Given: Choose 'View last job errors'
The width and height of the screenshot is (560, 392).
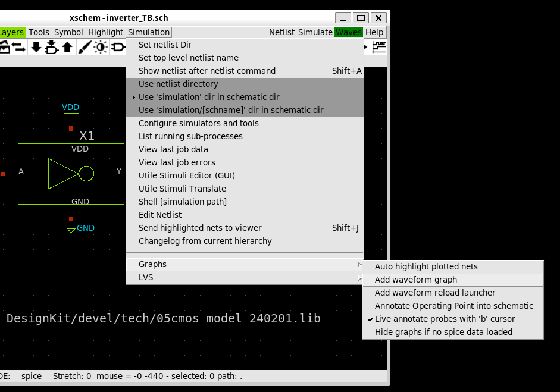Looking at the screenshot, I should click(245, 162).
